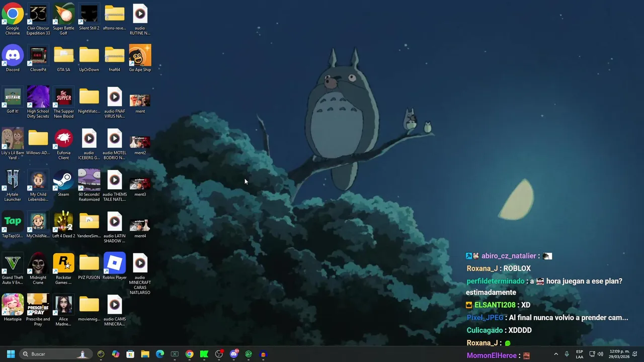The width and height of the screenshot is (644, 362).
Task: Select the moviennig... folder
Action: click(89, 308)
